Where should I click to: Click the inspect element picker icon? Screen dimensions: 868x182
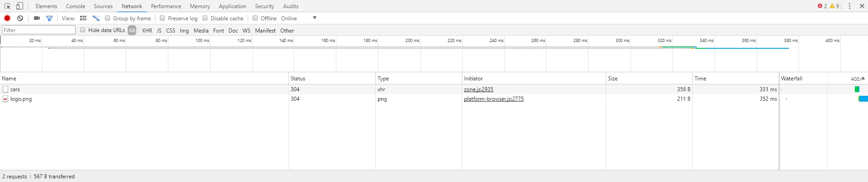click(x=8, y=6)
